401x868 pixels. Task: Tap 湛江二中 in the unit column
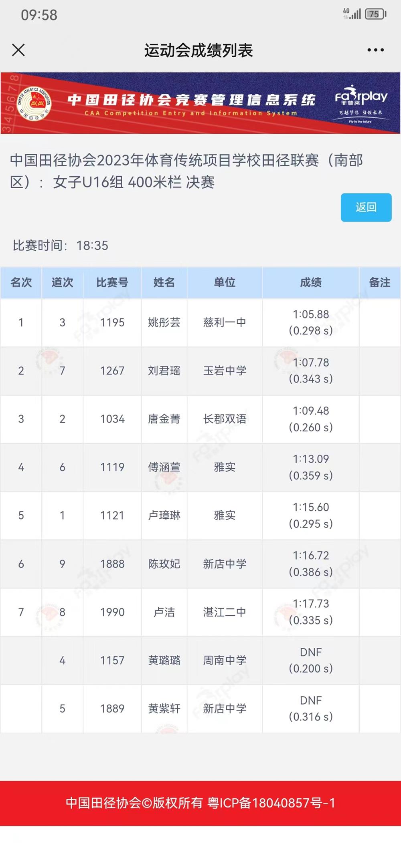pyautogui.click(x=225, y=612)
